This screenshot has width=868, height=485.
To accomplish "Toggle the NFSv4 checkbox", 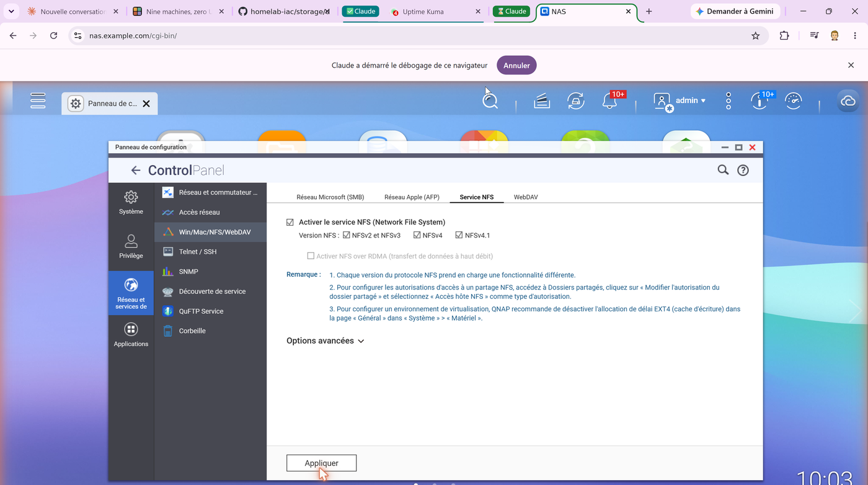I will click(x=417, y=235).
